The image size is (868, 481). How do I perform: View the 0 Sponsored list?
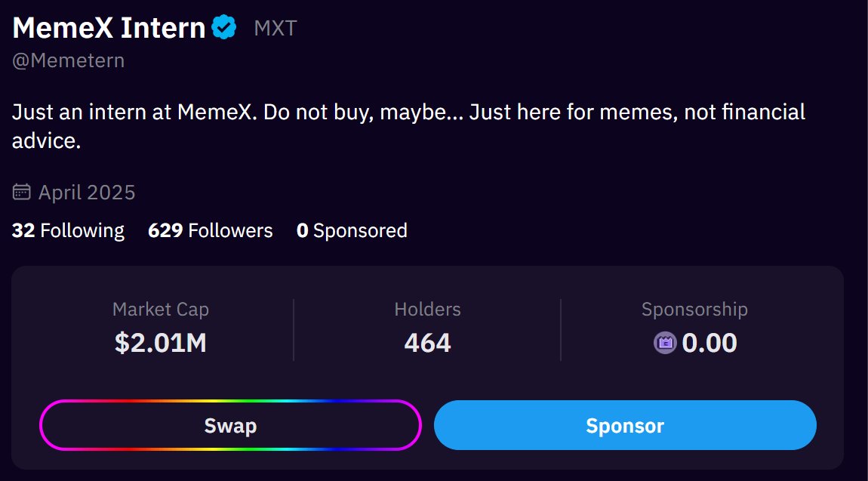(x=352, y=230)
